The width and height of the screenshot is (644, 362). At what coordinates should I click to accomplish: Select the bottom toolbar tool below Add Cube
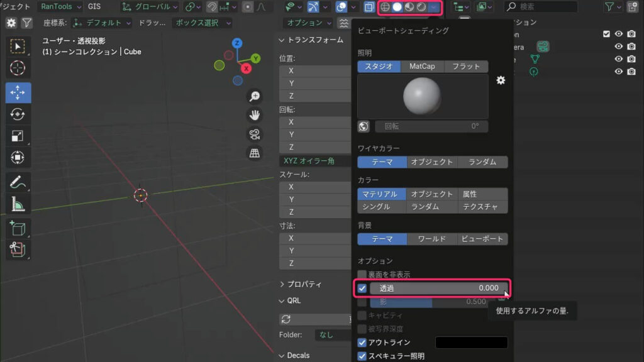[x=18, y=250]
